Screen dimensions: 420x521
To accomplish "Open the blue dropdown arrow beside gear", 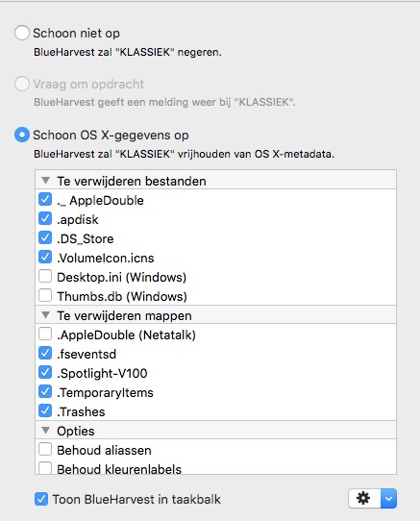I will (389, 498).
